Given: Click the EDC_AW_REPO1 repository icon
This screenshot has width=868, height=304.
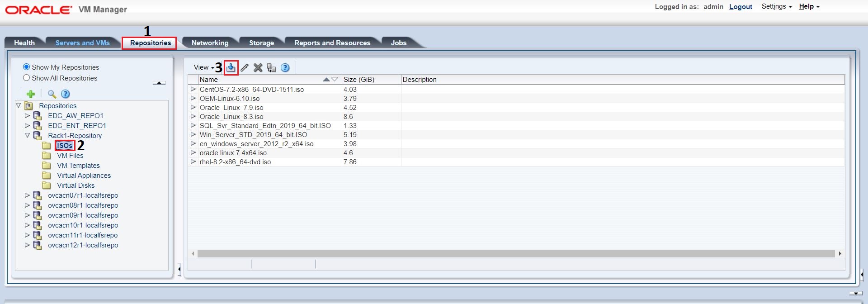Looking at the screenshot, I should [x=38, y=116].
